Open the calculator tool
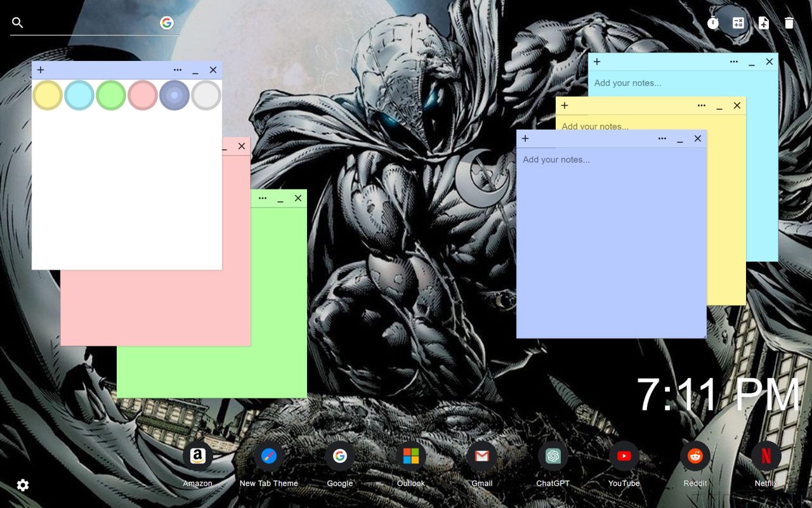Image resolution: width=812 pixels, height=508 pixels. click(x=738, y=23)
